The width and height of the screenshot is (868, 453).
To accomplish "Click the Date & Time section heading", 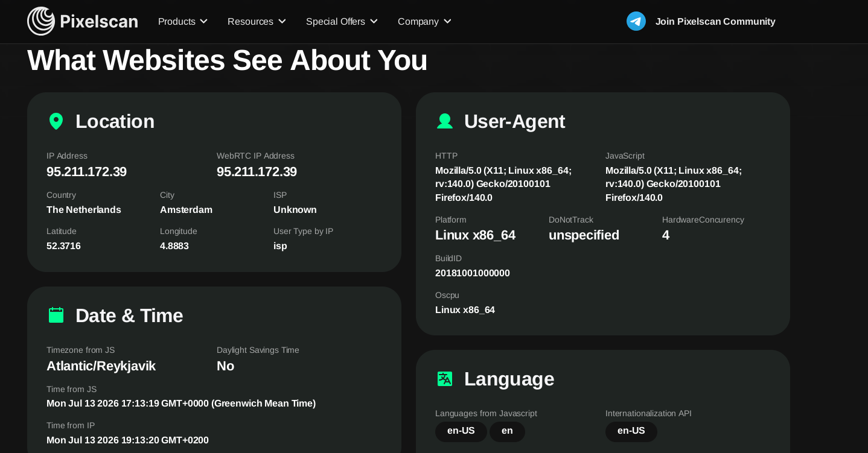I will point(129,315).
